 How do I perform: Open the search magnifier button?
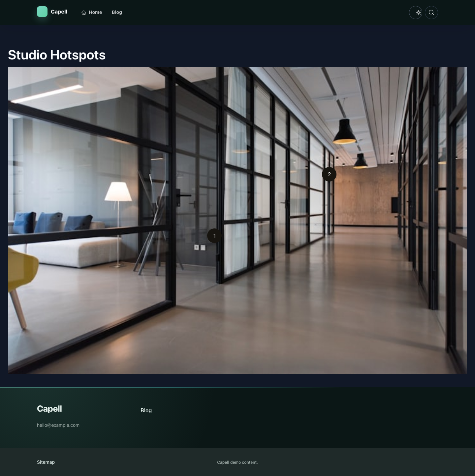click(x=431, y=13)
